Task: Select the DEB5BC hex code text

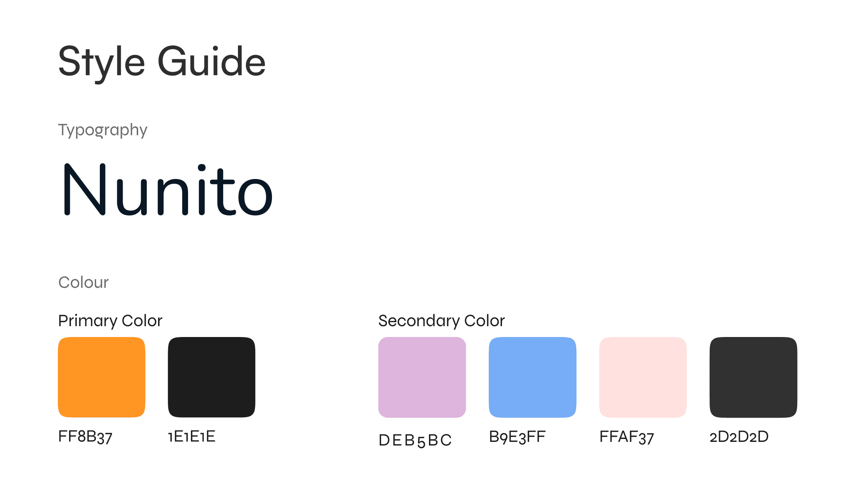Action: pos(415,440)
